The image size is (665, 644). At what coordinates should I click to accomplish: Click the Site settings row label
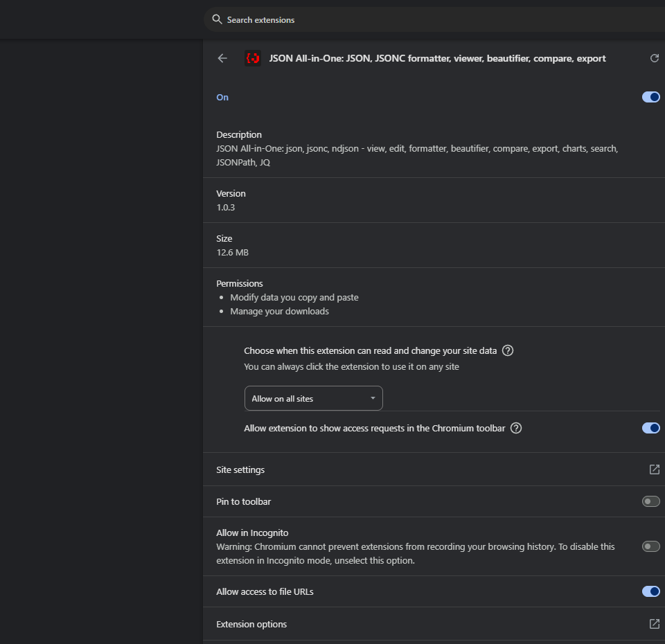(x=240, y=469)
